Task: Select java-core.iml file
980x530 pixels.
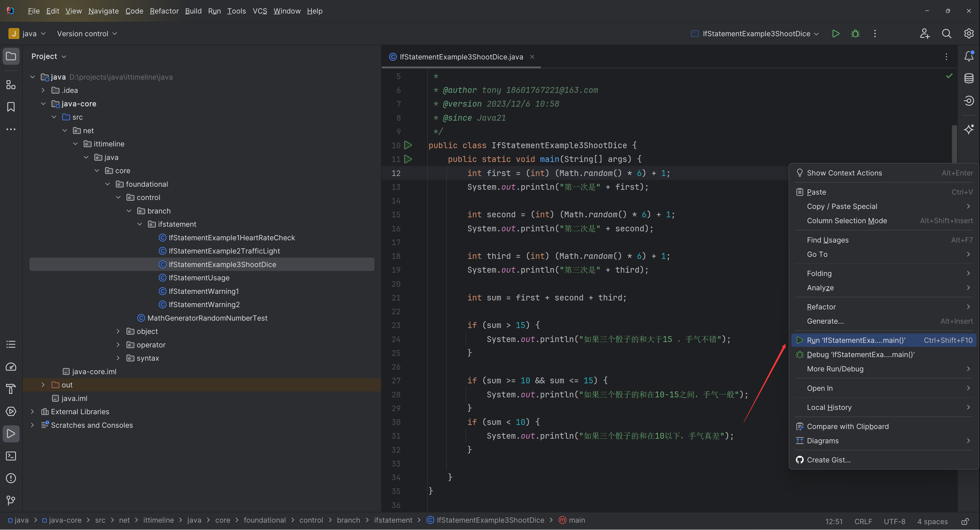Action: [94, 372]
